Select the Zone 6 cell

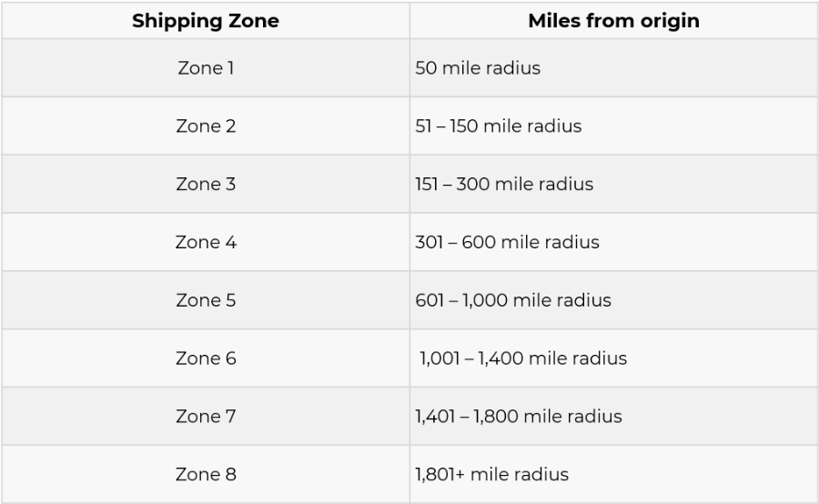205,358
